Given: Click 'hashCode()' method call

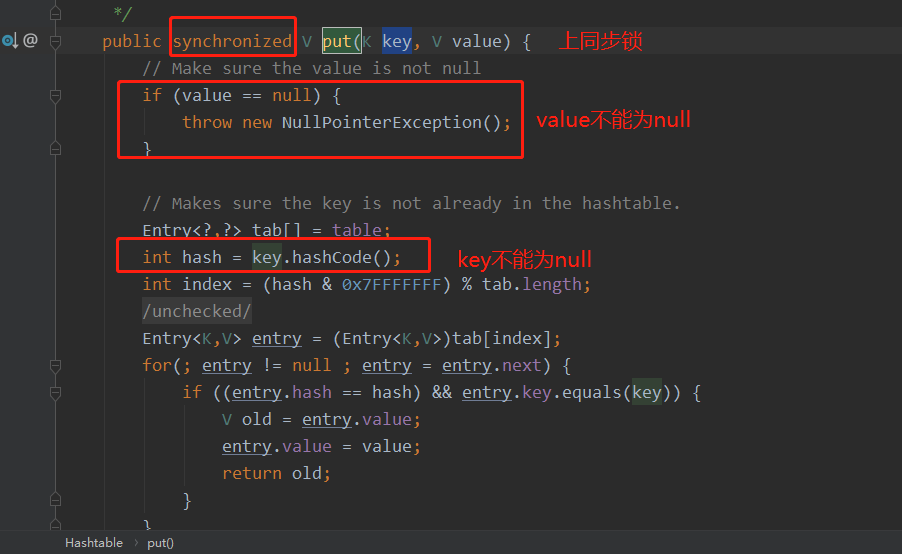Looking at the screenshot, I should tap(342, 257).
